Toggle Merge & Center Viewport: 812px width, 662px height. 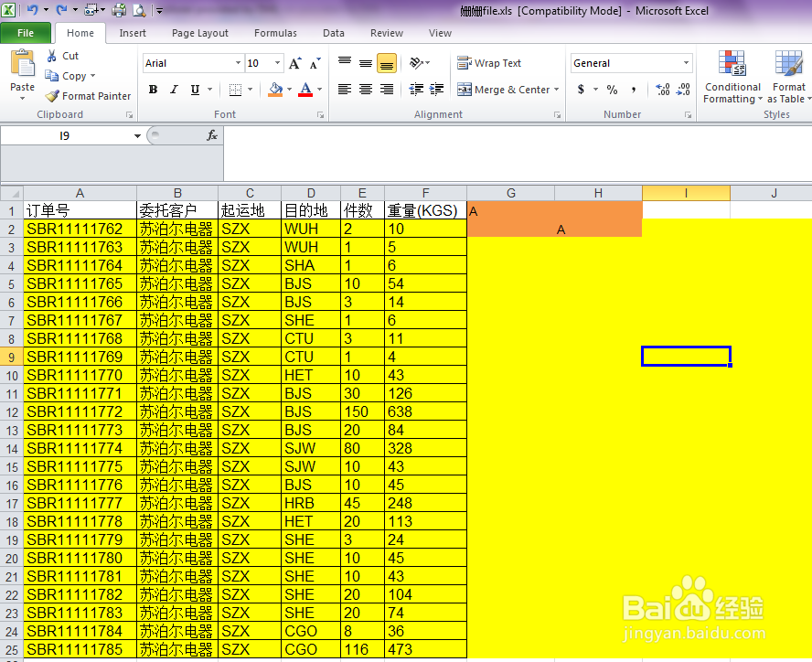pos(502,89)
